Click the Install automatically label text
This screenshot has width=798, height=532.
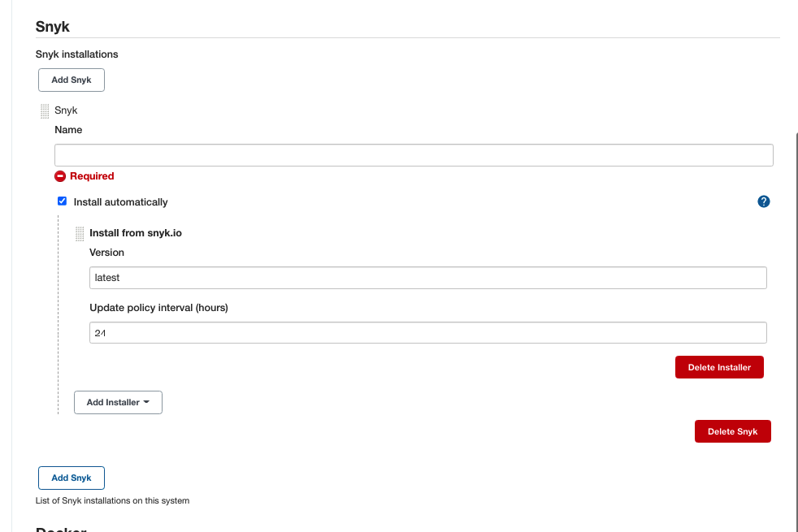120,201
